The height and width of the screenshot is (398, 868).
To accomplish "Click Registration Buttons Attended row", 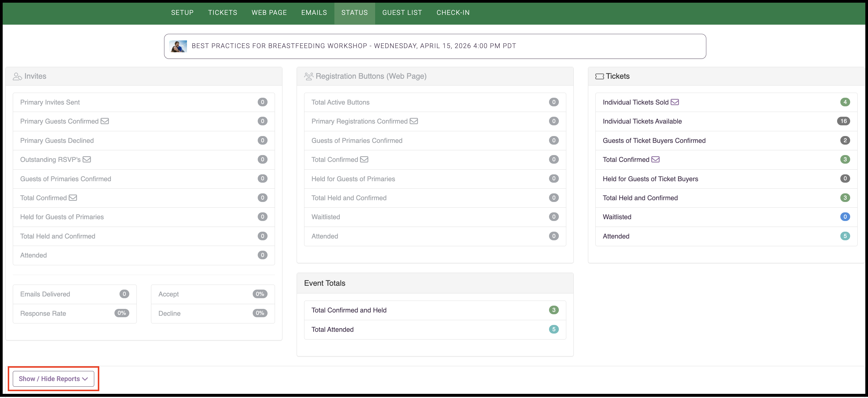I will pos(435,236).
